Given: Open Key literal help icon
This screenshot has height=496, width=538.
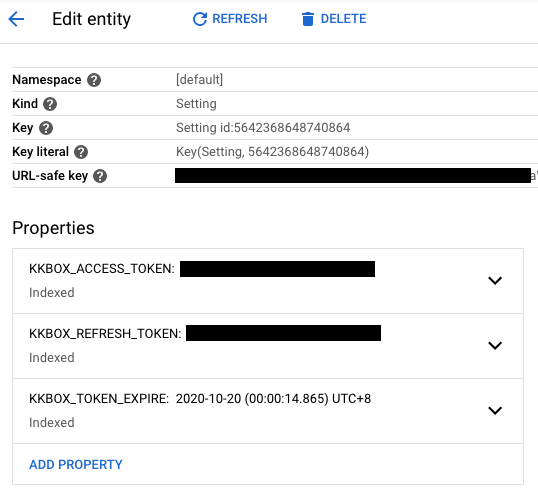Looking at the screenshot, I should (81, 152).
